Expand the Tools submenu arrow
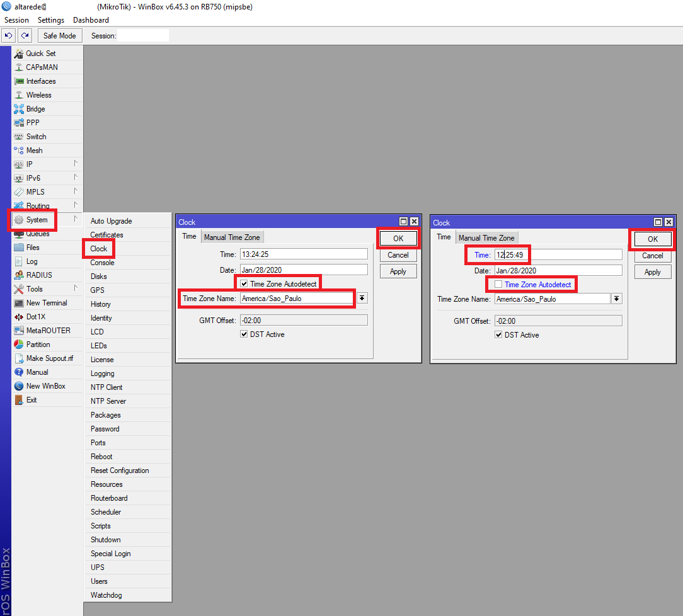This screenshot has width=683, height=616. click(76, 288)
